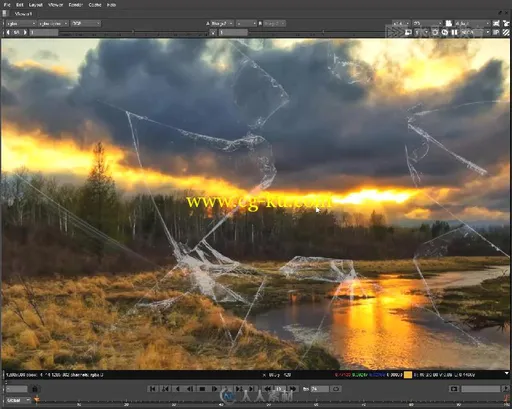Open the Layout menu
Viewport: 512px width, 409px height.
36,5
